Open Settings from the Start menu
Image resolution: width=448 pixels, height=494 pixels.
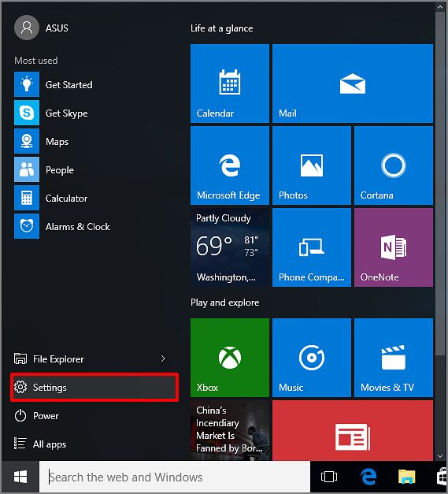coord(94,387)
